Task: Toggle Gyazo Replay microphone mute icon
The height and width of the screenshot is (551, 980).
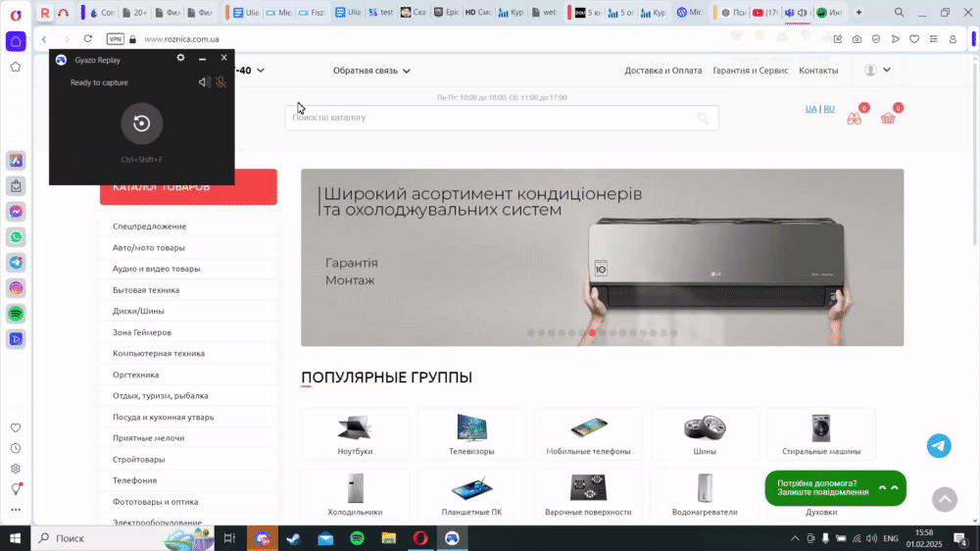Action: pos(220,82)
